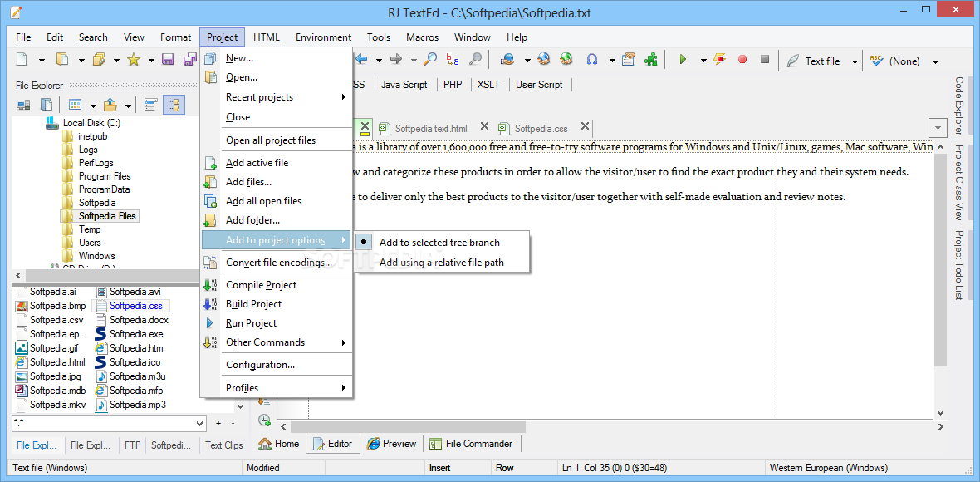Open dropdown arrow next to Play macro
This screenshot has width=980, height=482.
(x=703, y=61)
